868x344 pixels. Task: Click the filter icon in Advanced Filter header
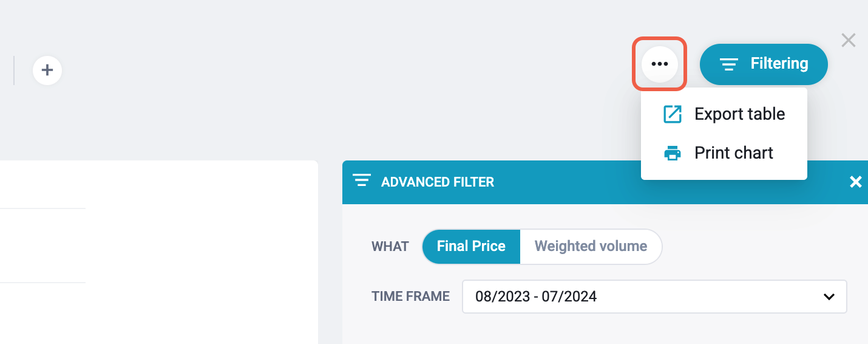pos(362,181)
